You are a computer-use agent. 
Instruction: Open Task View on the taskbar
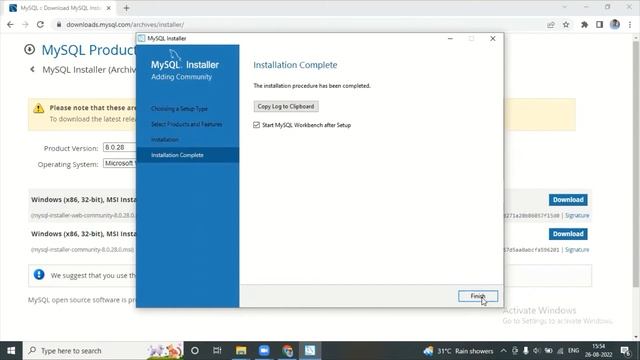pos(217,351)
